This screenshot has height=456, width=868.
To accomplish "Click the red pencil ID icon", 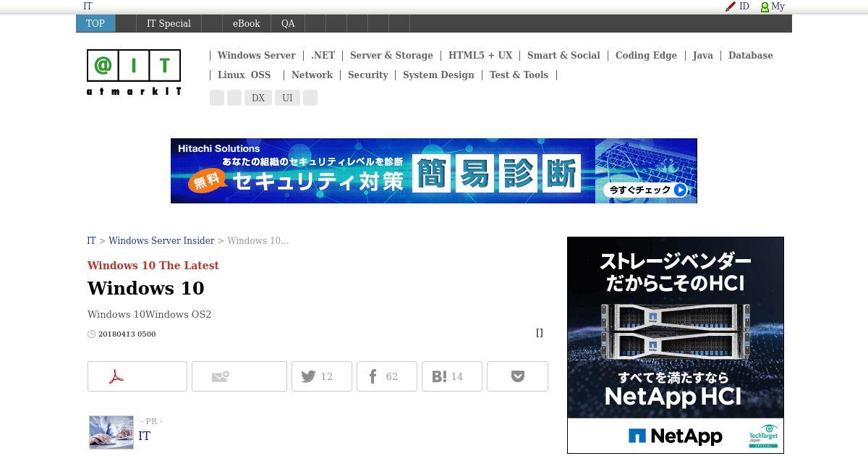I will (x=731, y=7).
